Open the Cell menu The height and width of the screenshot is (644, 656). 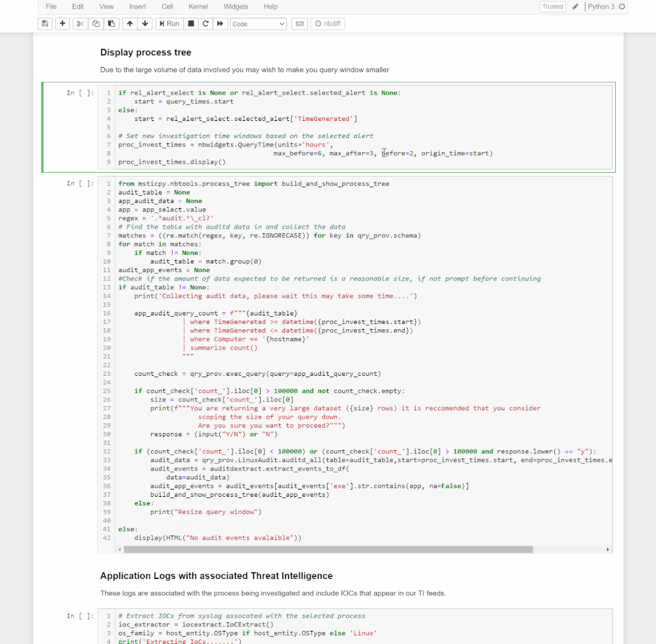(167, 7)
